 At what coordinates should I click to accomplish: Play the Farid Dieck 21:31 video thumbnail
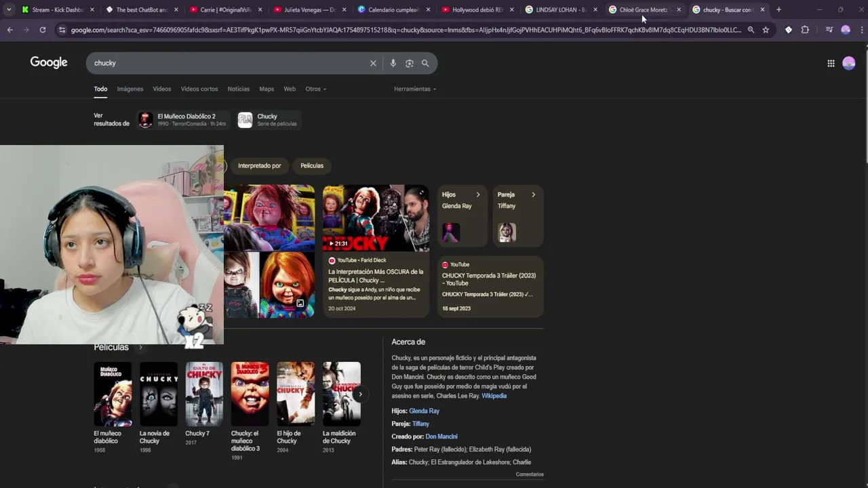376,218
